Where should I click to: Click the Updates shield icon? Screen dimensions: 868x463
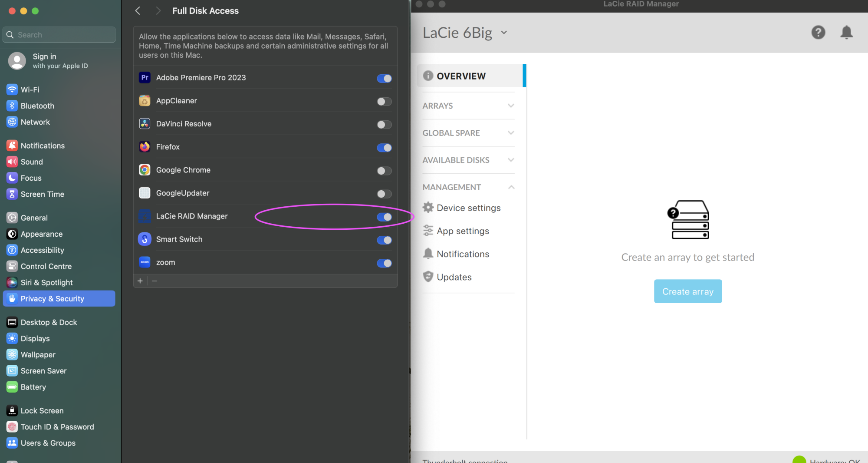point(428,277)
